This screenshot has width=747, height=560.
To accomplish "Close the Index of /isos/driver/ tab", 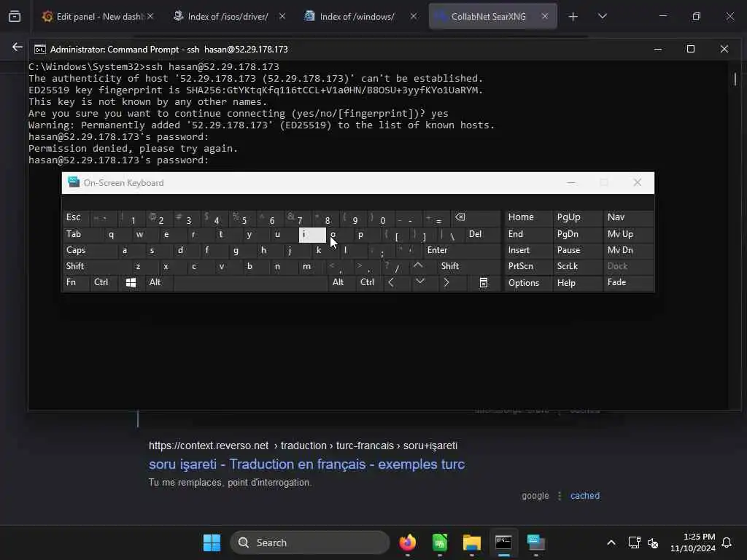I will tap(282, 16).
